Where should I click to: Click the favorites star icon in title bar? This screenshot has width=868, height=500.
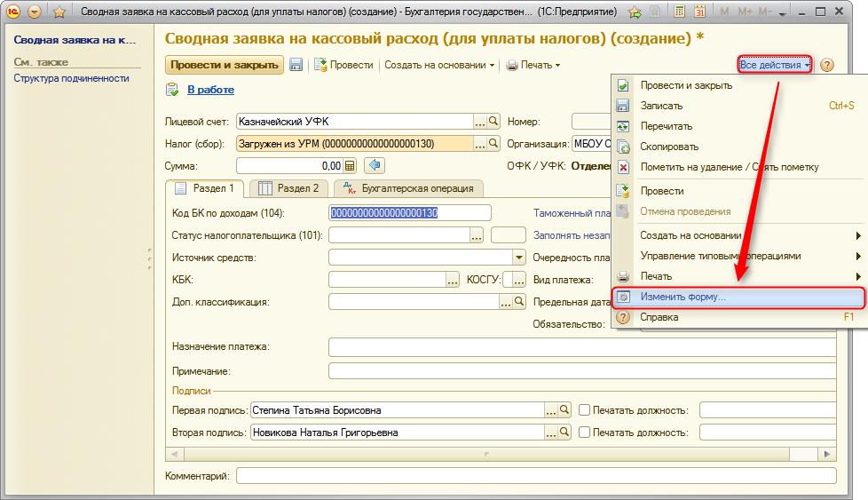[59, 12]
